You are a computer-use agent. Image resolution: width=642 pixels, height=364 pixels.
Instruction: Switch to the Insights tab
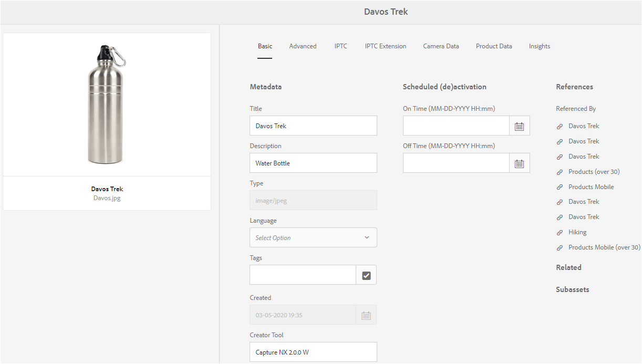tap(540, 46)
